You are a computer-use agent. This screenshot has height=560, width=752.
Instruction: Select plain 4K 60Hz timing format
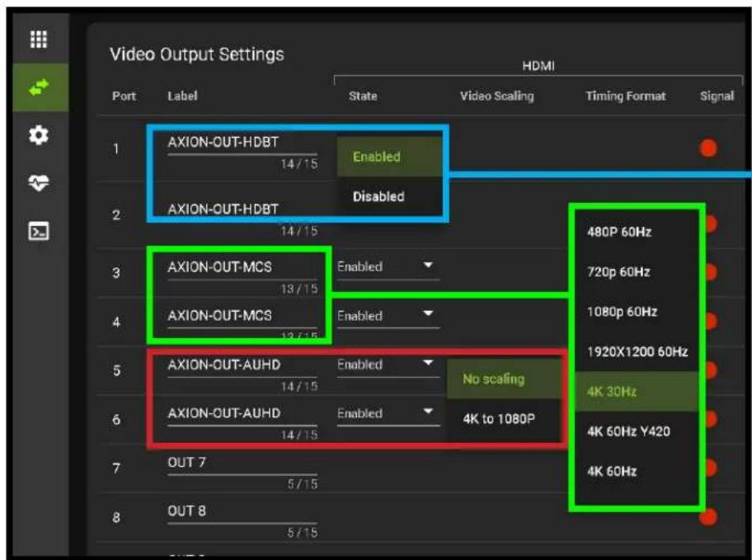pos(636,471)
